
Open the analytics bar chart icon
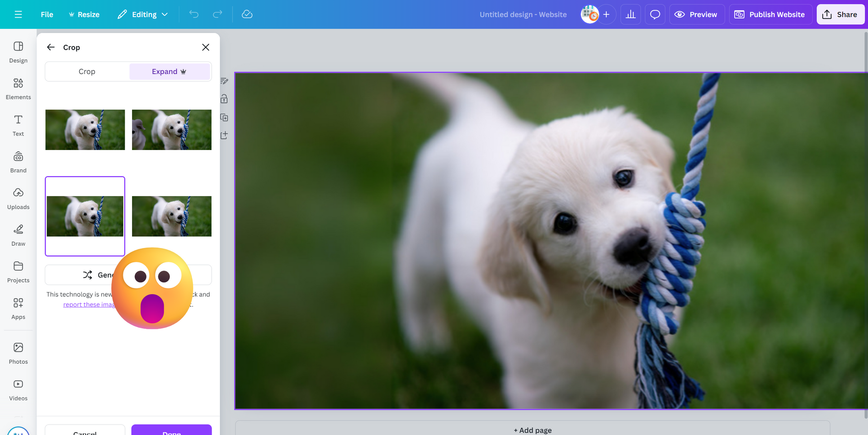pyautogui.click(x=630, y=14)
